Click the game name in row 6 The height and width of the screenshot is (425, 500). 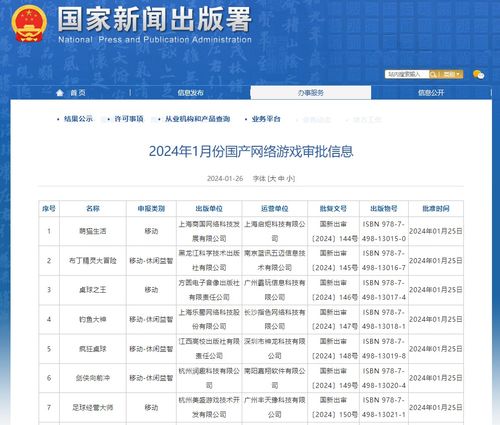[93, 378]
